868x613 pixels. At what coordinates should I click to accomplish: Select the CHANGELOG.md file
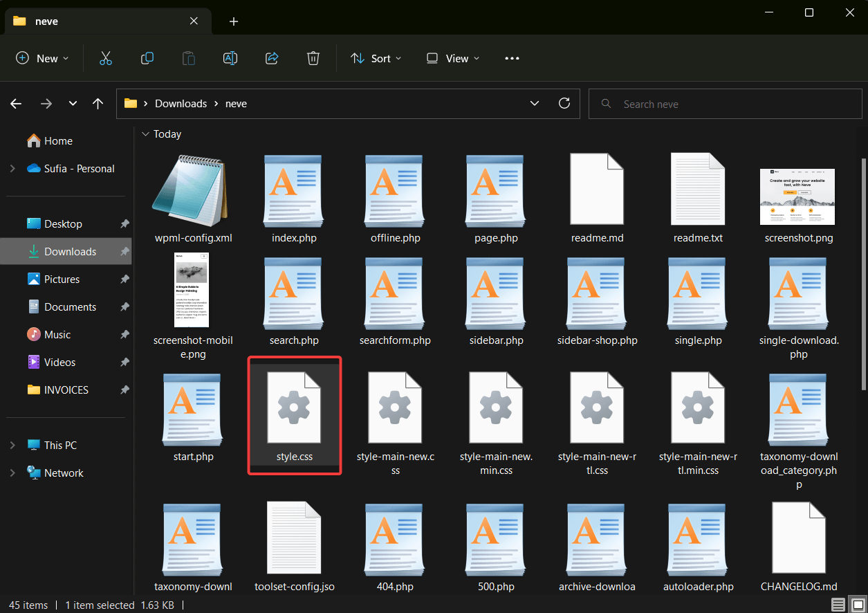(800, 548)
